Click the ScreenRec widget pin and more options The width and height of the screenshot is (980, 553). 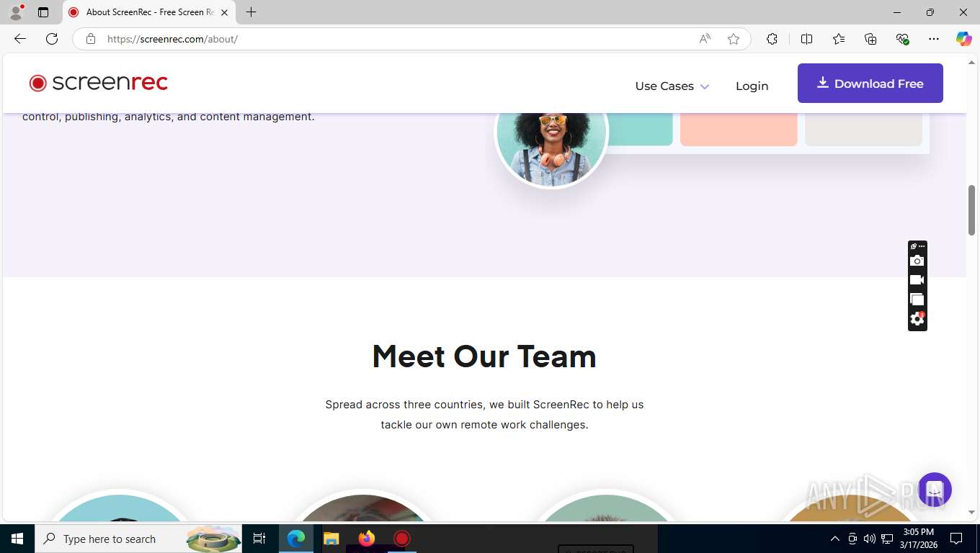tap(917, 246)
